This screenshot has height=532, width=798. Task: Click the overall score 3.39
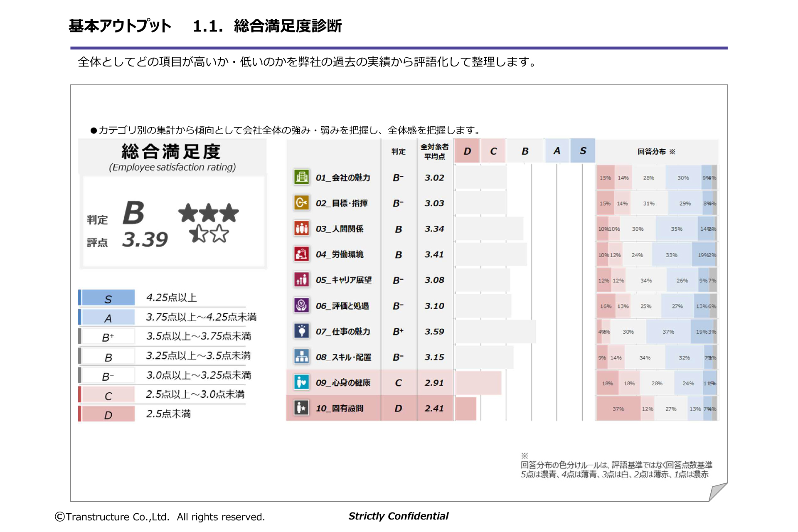pos(145,239)
